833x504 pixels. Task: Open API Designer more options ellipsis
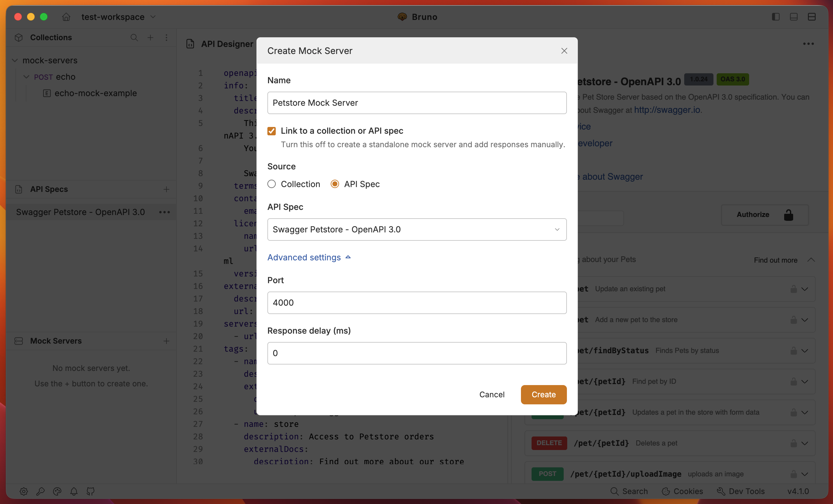tap(808, 44)
